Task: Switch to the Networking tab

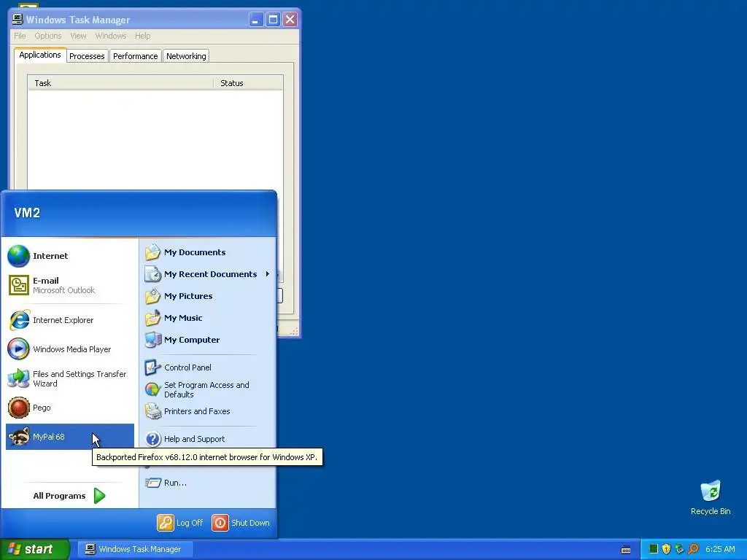Action: click(x=186, y=56)
